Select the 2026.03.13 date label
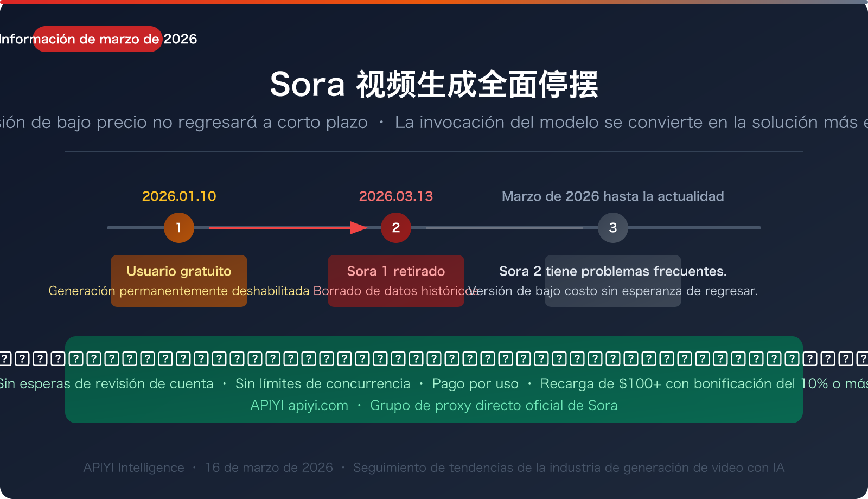Image resolution: width=868 pixels, height=499 pixels. pyautogui.click(x=396, y=196)
